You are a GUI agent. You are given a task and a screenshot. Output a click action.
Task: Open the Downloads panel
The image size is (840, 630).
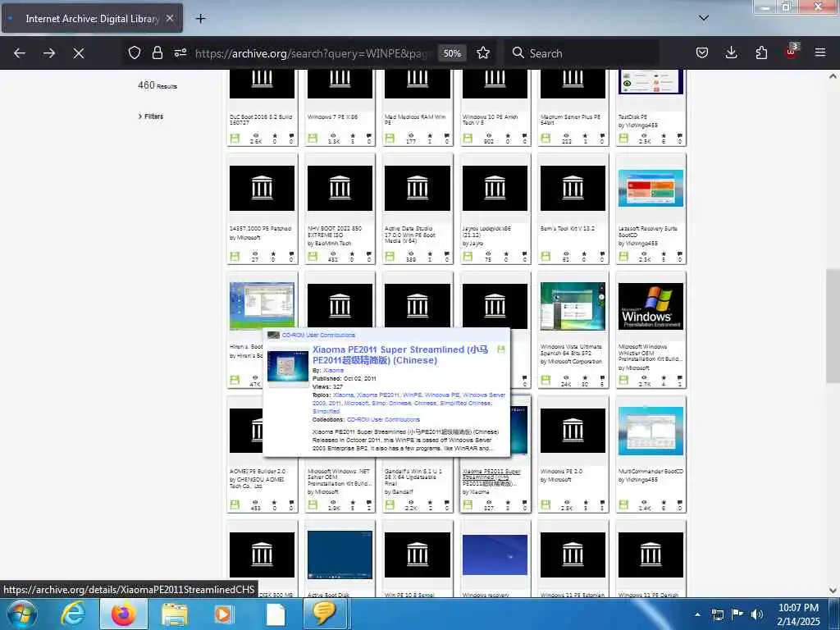pyautogui.click(x=731, y=52)
